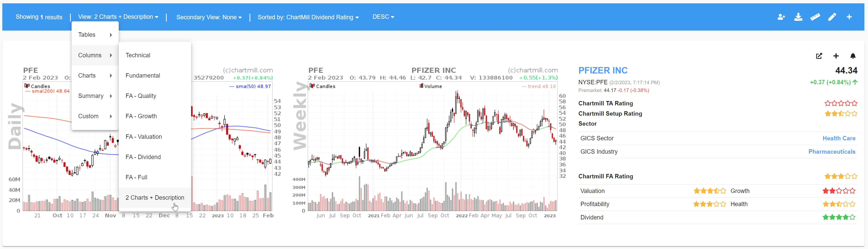This screenshot has width=868, height=249.
Task: Click the pencil edit icon
Action: (832, 17)
